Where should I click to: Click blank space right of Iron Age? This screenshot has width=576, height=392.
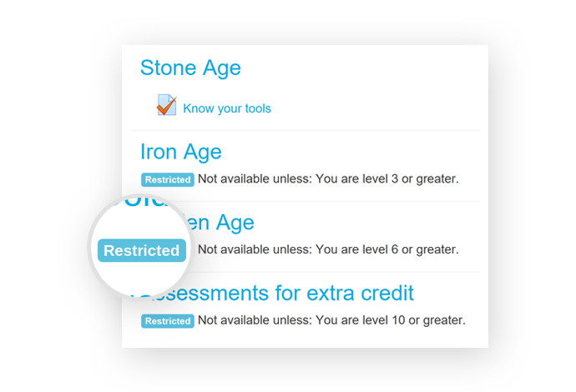point(349,152)
